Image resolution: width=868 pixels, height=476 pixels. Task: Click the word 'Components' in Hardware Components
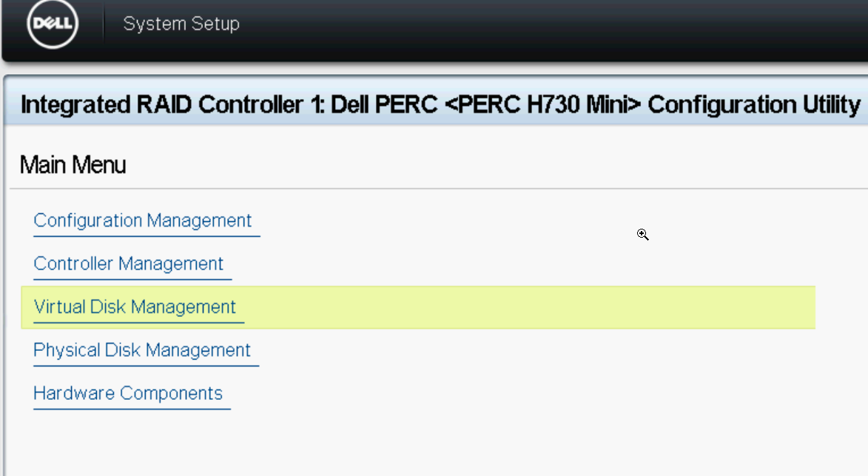click(x=171, y=394)
